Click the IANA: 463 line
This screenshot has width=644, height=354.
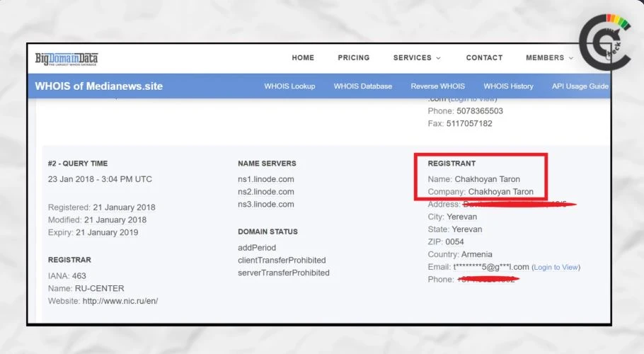67,276
